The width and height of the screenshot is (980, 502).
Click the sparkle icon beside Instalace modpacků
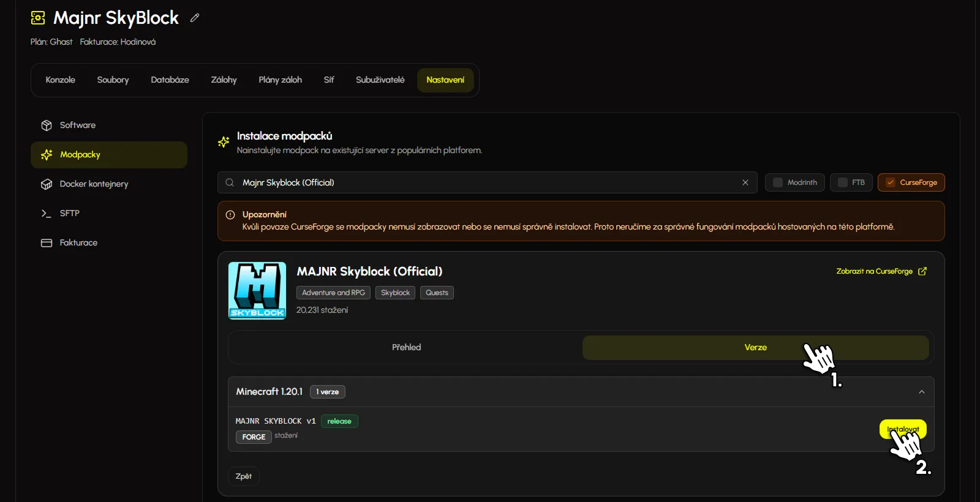[x=224, y=142]
